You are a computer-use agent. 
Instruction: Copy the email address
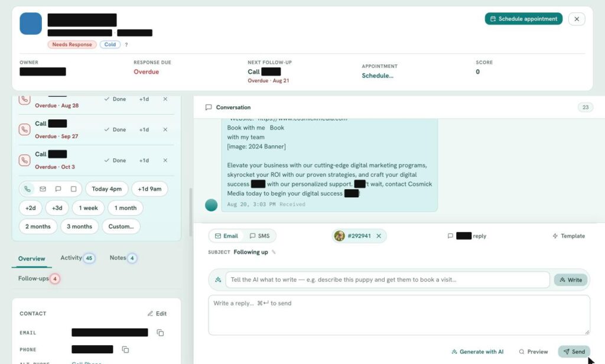(160, 332)
